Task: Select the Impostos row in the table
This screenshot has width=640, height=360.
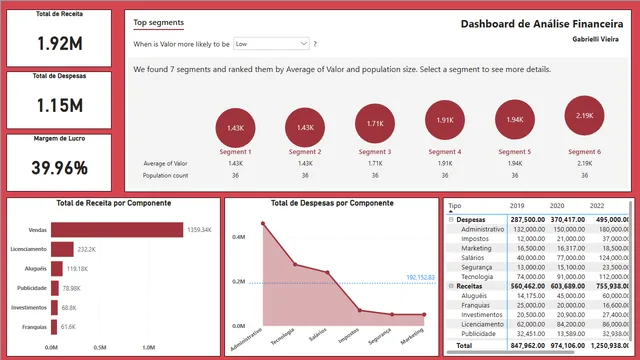Action: coord(538,238)
